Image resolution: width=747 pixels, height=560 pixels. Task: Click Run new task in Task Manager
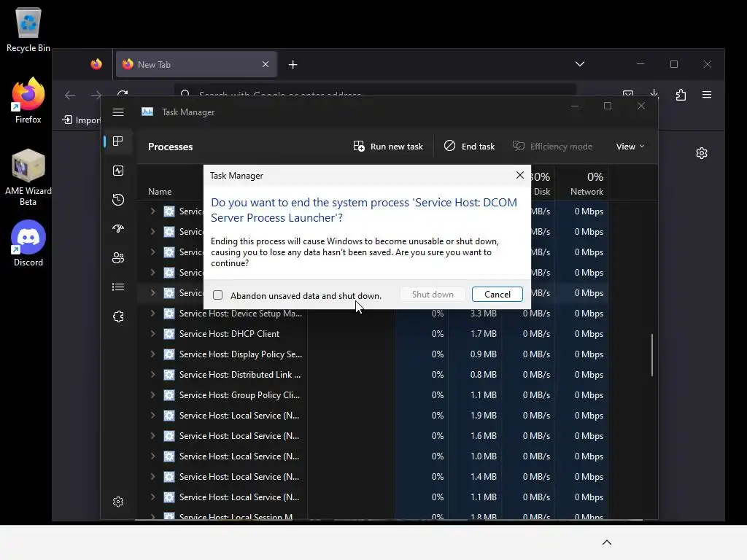pyautogui.click(x=388, y=146)
